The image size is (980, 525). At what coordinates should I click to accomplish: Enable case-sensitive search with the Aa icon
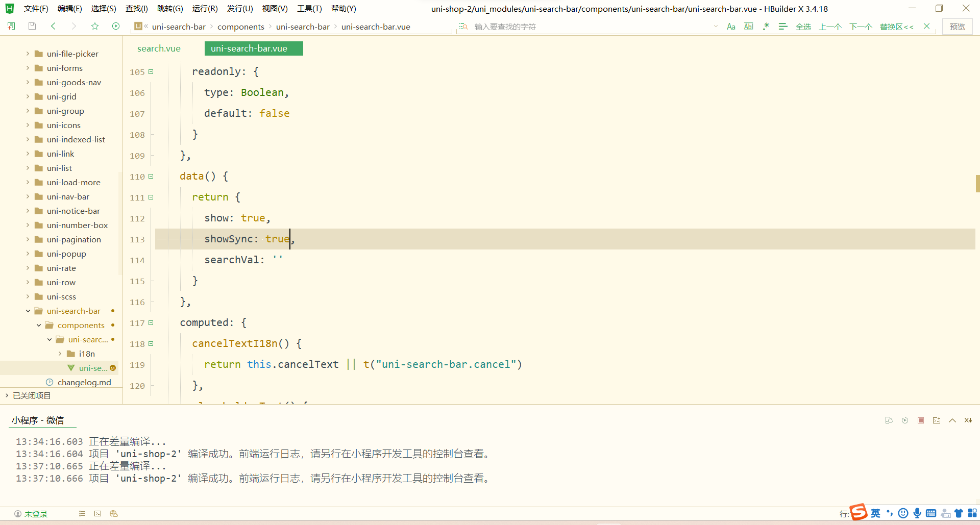coord(731,26)
